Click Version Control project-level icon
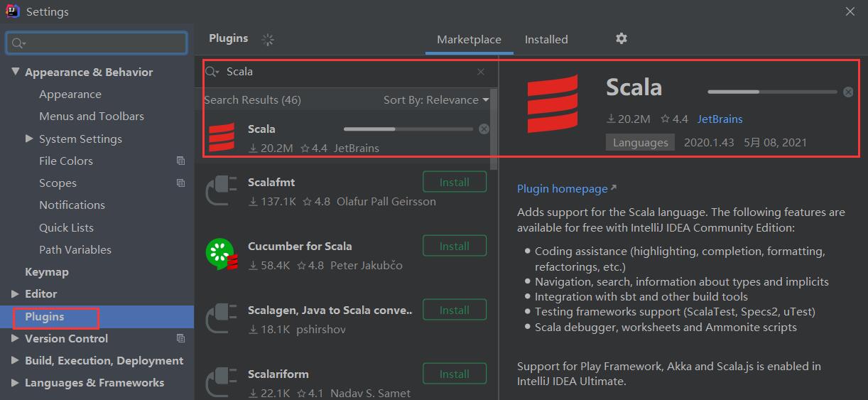This screenshot has width=868, height=400. 180,338
